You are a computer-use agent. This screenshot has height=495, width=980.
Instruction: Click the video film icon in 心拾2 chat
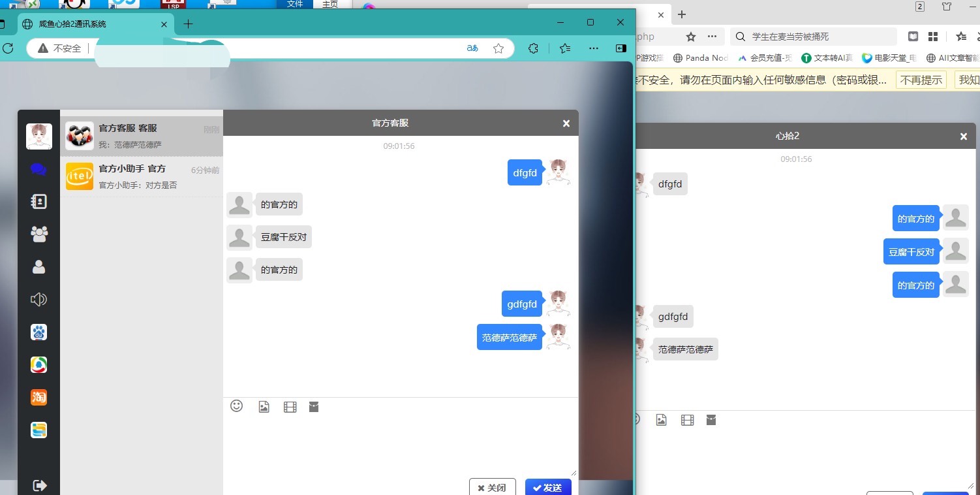[687, 420]
